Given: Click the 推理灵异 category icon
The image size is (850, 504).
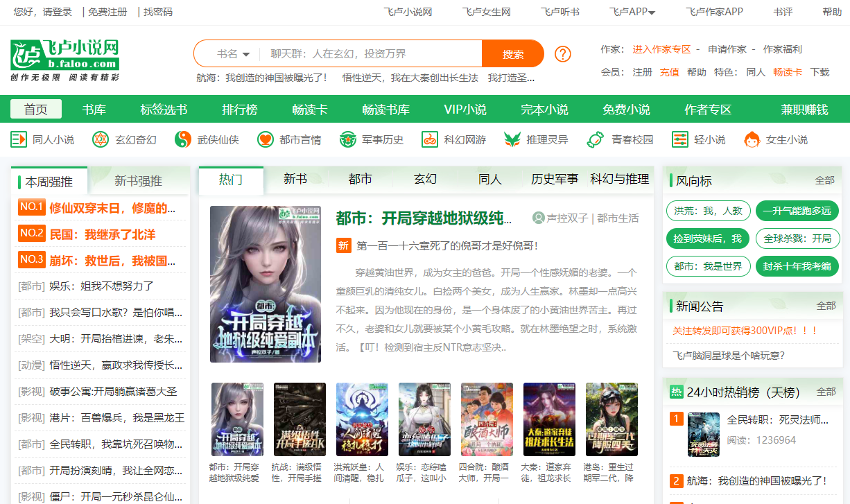Looking at the screenshot, I should click(x=512, y=139).
